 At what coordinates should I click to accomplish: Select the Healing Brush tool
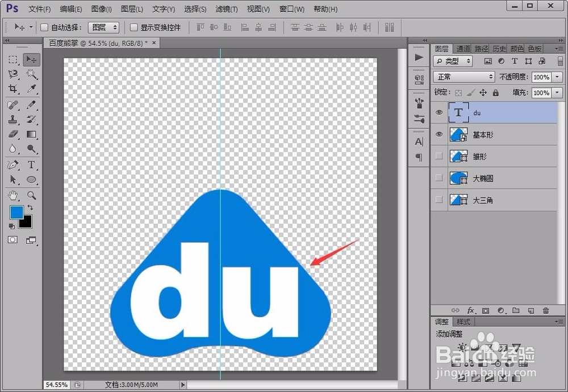click(x=13, y=105)
